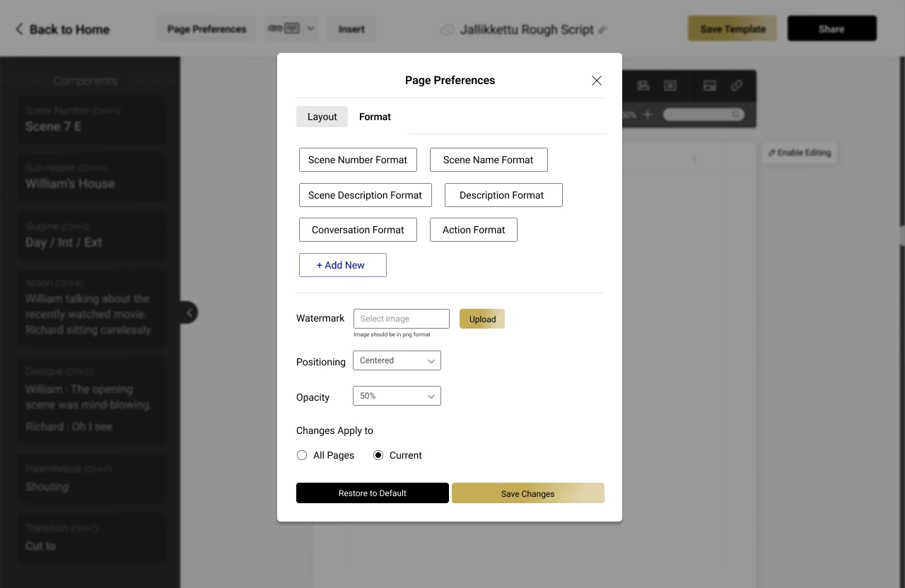Viewport: 905px width, 588px height.
Task: Open the Positioning dropdown showing Centered
Action: tap(397, 360)
